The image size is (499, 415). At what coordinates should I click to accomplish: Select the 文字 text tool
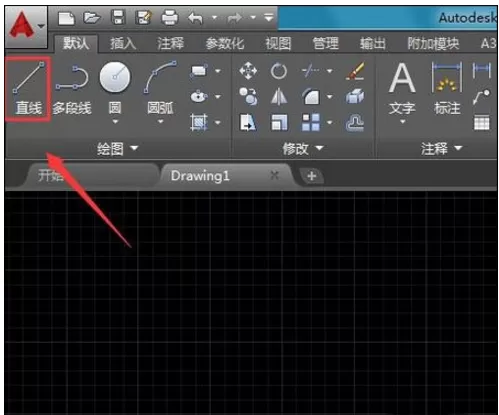(x=402, y=88)
